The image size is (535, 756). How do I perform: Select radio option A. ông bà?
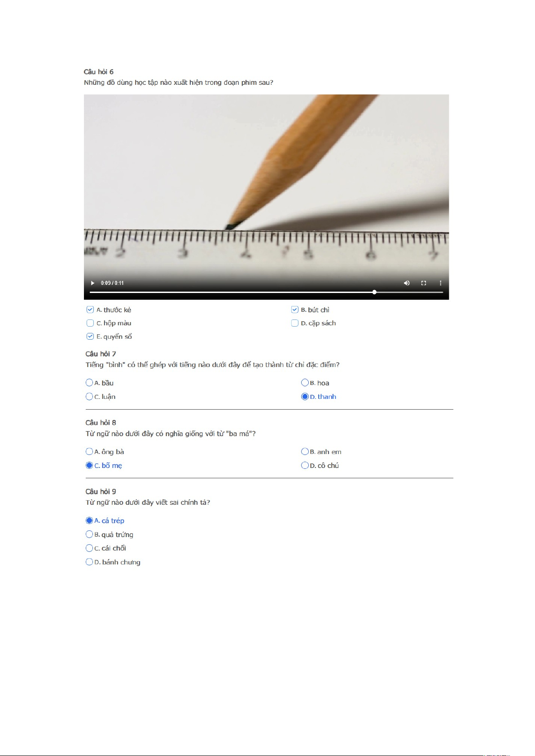click(89, 452)
